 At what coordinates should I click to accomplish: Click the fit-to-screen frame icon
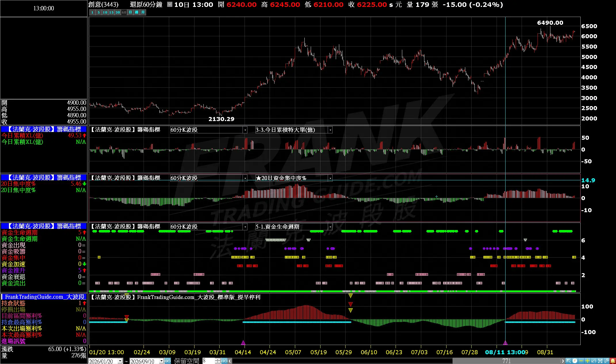point(600,361)
